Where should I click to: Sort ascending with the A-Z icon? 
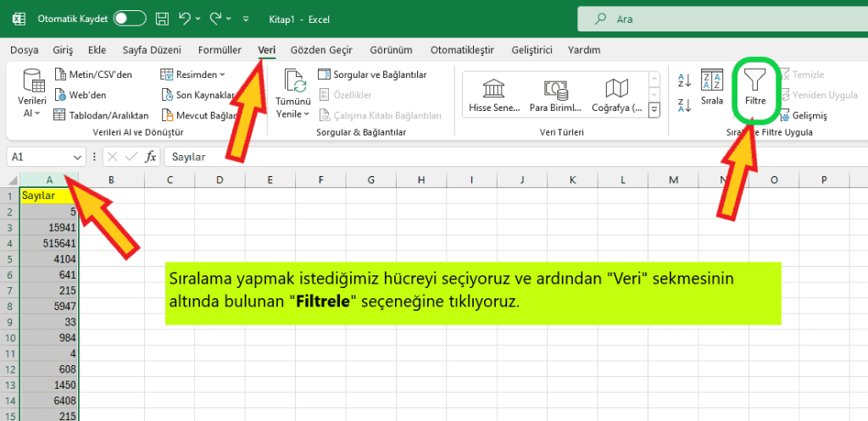(685, 80)
